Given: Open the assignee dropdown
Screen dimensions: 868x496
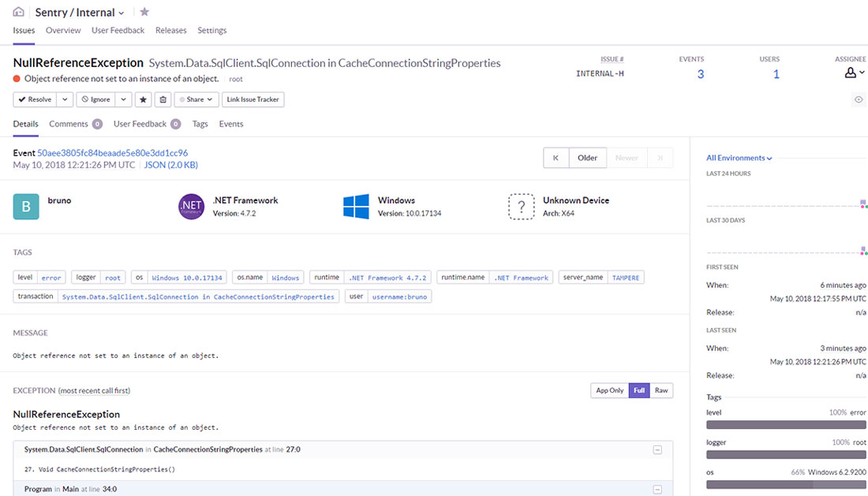Looking at the screenshot, I should click(x=854, y=73).
